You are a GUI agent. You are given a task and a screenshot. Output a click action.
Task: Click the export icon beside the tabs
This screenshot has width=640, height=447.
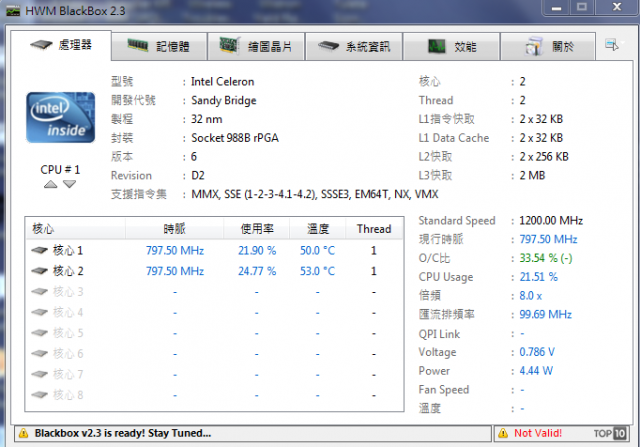[612, 44]
